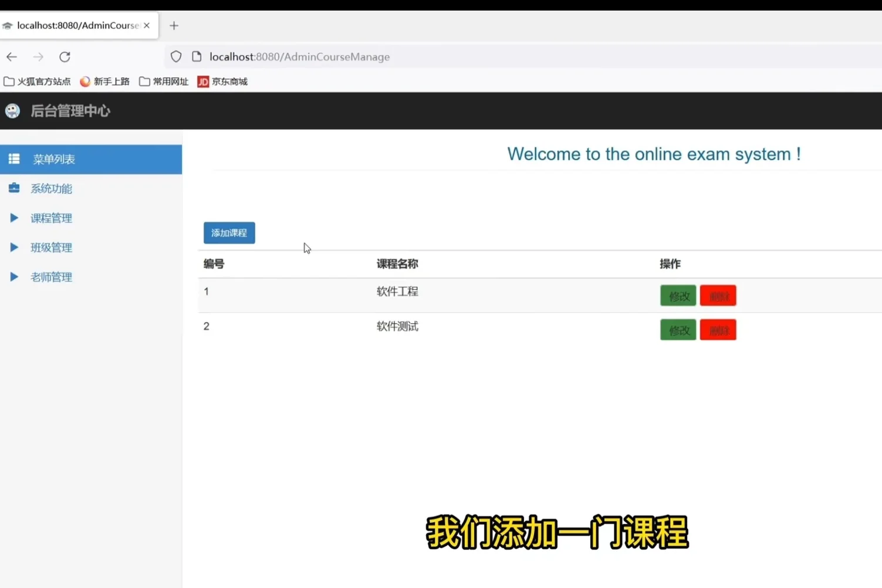Viewport: 882px width, 588px height.
Task: Click 修改 for the 软件工程 course
Action: (678, 296)
